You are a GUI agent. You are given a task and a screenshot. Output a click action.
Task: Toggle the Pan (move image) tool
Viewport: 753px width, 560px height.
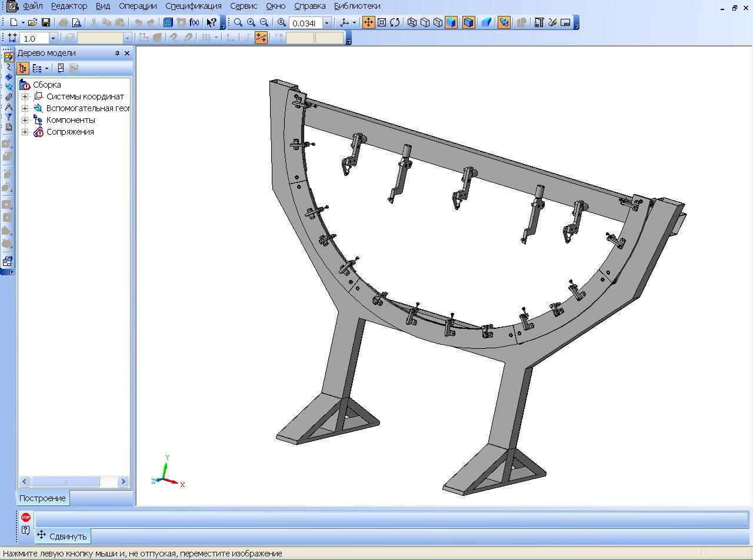(368, 22)
